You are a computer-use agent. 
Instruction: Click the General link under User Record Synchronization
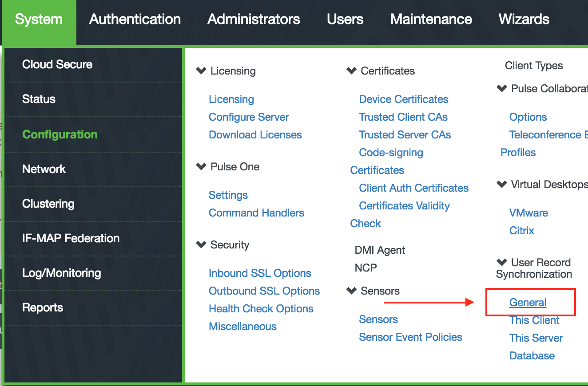coord(528,303)
